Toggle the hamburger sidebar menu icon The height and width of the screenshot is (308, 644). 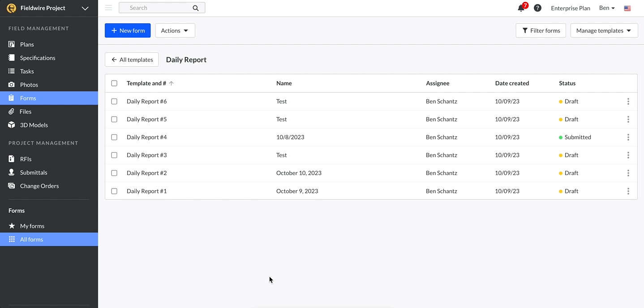pyautogui.click(x=108, y=8)
